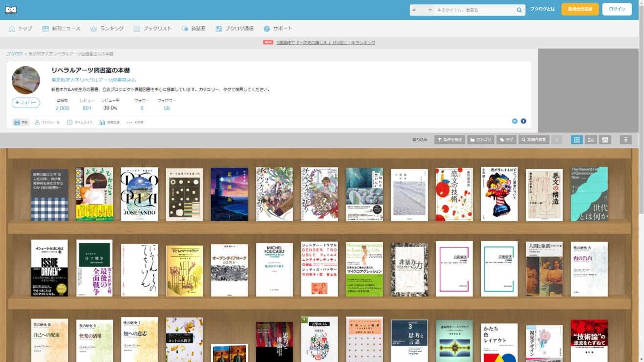Open the blue checkered university book cover
Image resolution: width=644 pixels, height=362 pixels.
pyautogui.click(x=49, y=196)
